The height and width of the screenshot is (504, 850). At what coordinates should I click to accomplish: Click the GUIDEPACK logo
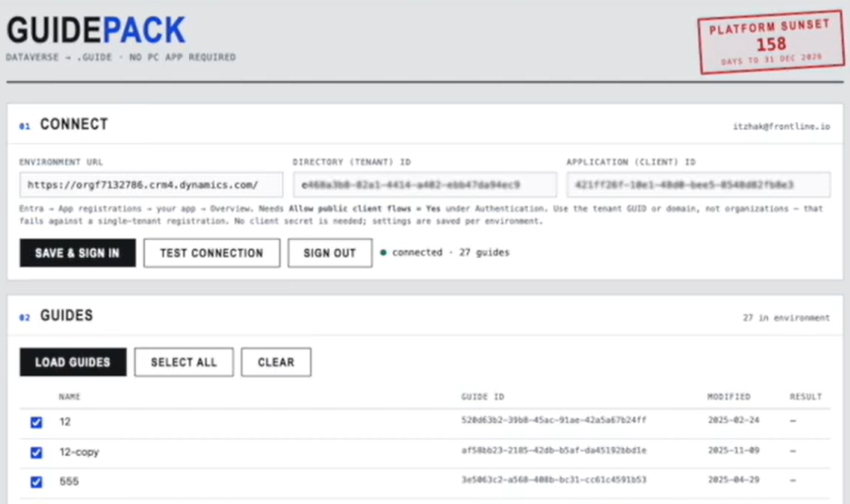[x=96, y=31]
